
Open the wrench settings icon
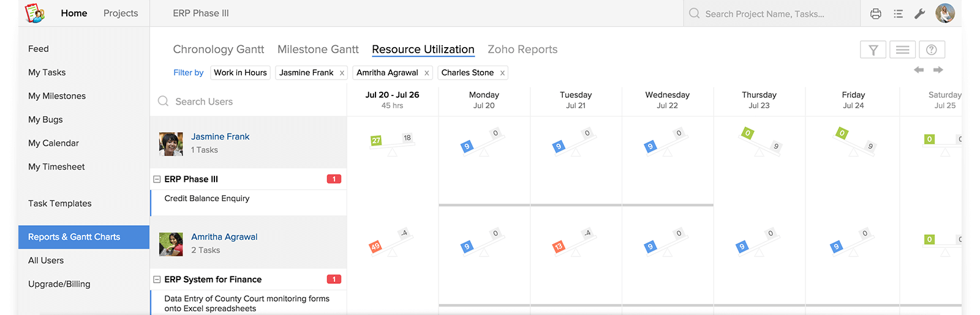[x=919, y=13]
